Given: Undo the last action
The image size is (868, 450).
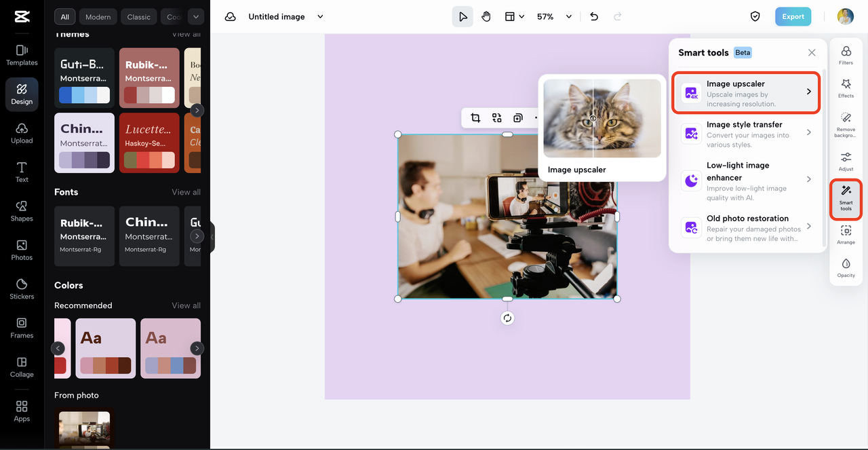Looking at the screenshot, I should click(x=594, y=17).
